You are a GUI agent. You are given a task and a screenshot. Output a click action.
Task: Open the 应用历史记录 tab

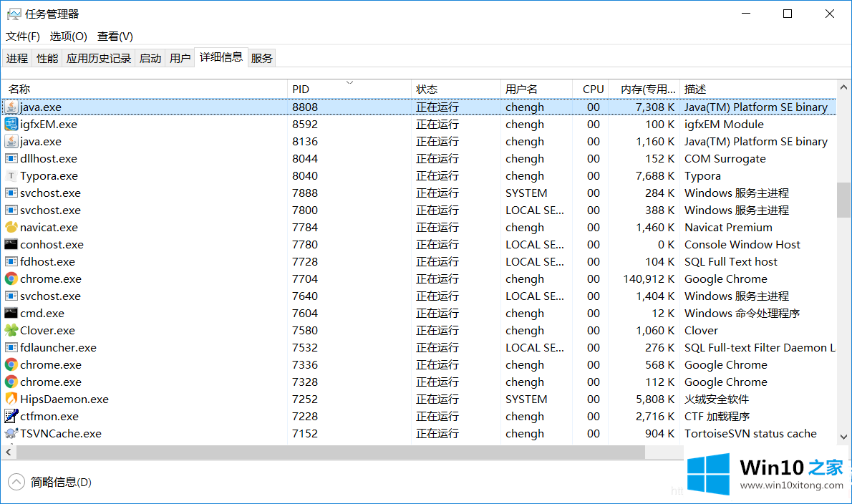pyautogui.click(x=99, y=58)
